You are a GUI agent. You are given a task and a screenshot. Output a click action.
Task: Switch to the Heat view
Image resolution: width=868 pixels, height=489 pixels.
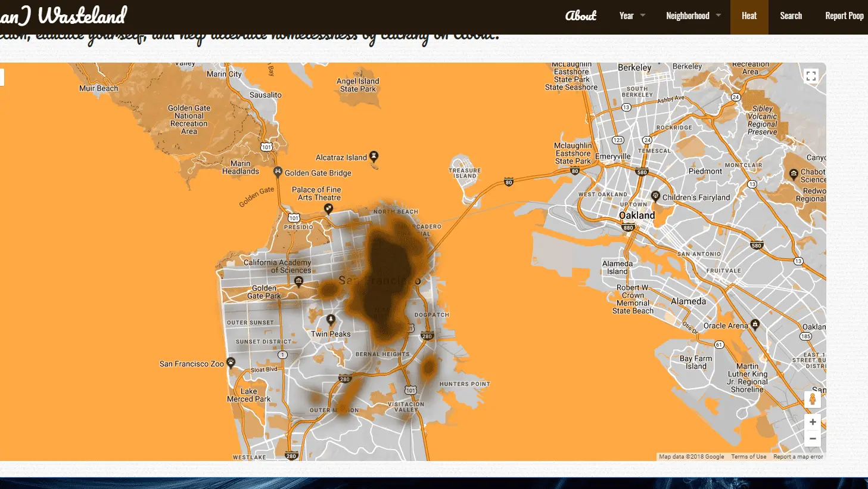[x=749, y=16]
